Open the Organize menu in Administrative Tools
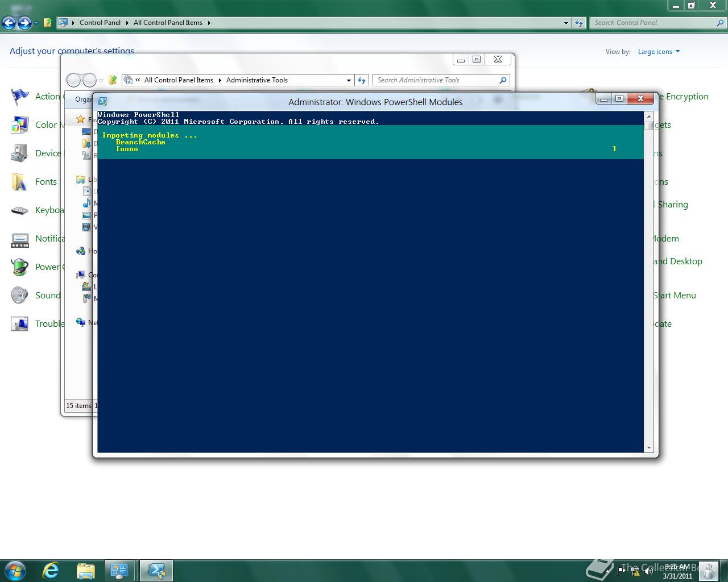Screen dimensions: 728x582 coord(83,99)
